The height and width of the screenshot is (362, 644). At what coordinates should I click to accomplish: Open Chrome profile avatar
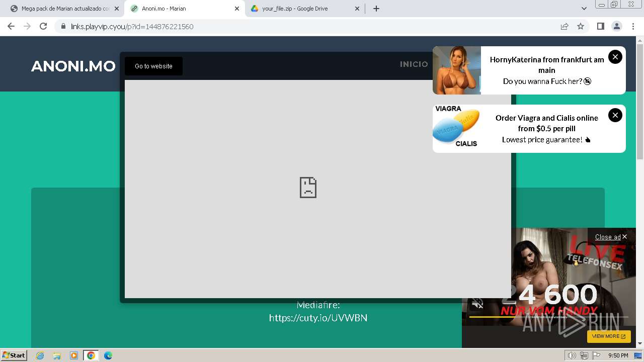pos(616,26)
